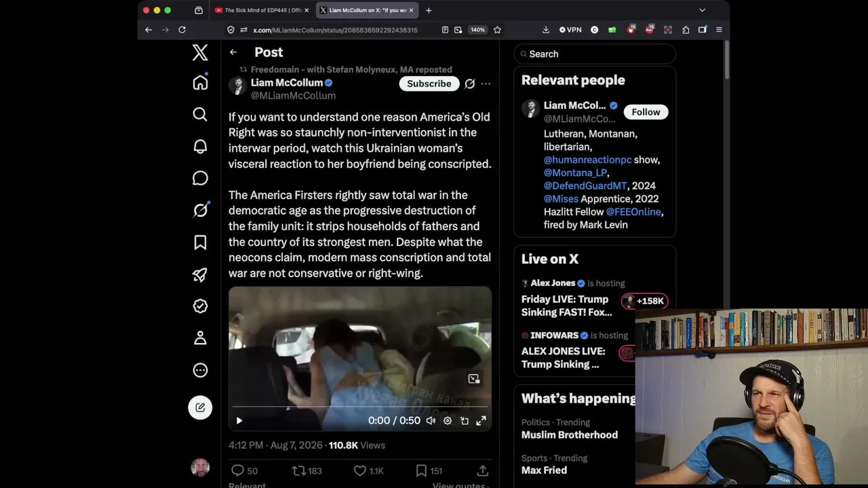The width and height of the screenshot is (868, 488).
Task: Open Alex Jones Friday LIVE broadcast
Action: [567, 306]
